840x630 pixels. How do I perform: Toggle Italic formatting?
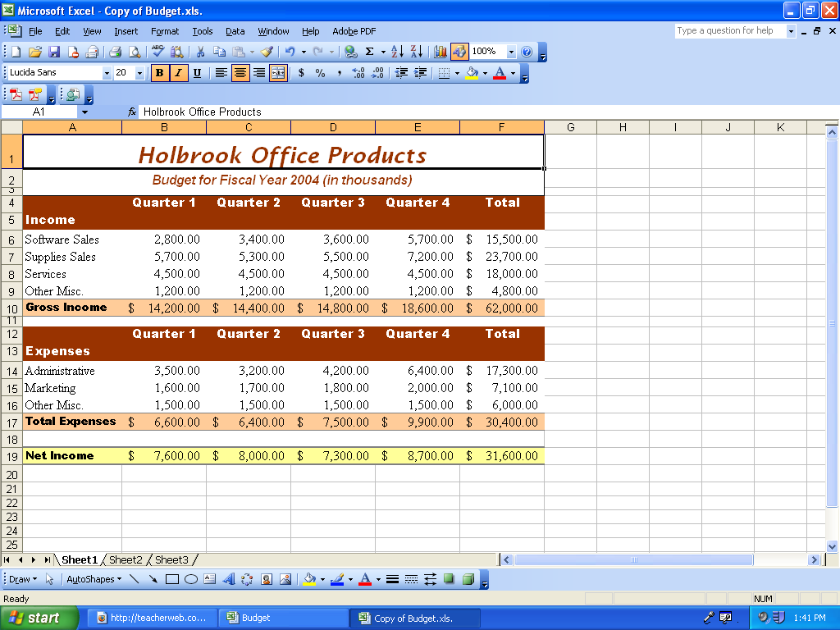[x=178, y=73]
